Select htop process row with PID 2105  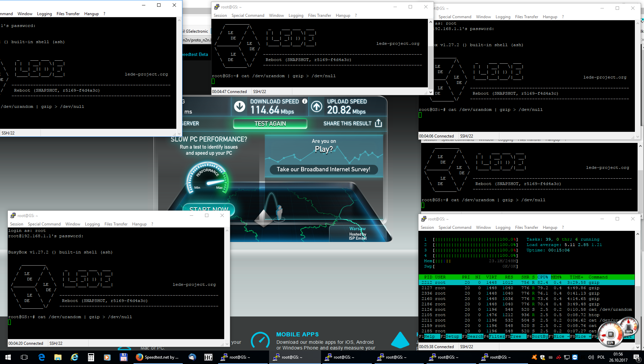click(x=527, y=315)
